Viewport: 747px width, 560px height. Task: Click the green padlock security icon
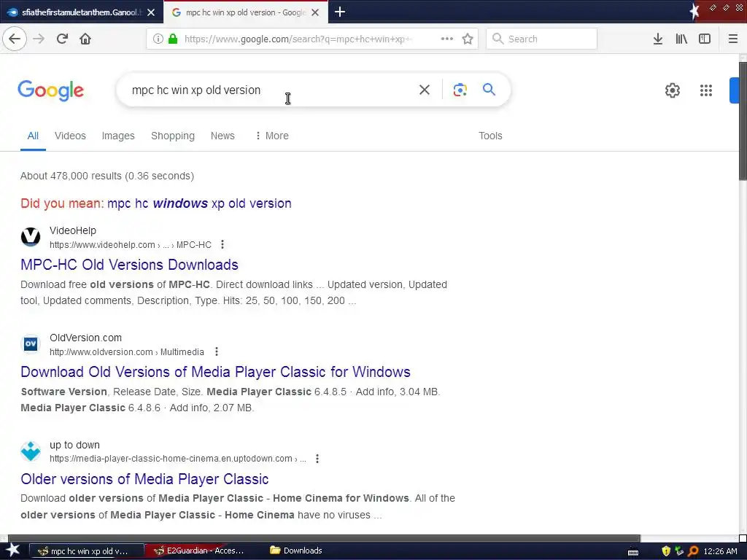[x=173, y=39]
